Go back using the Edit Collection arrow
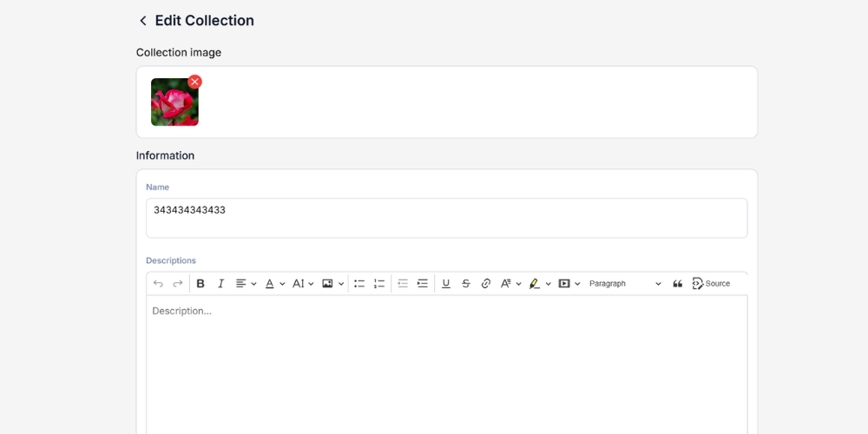 tap(143, 21)
